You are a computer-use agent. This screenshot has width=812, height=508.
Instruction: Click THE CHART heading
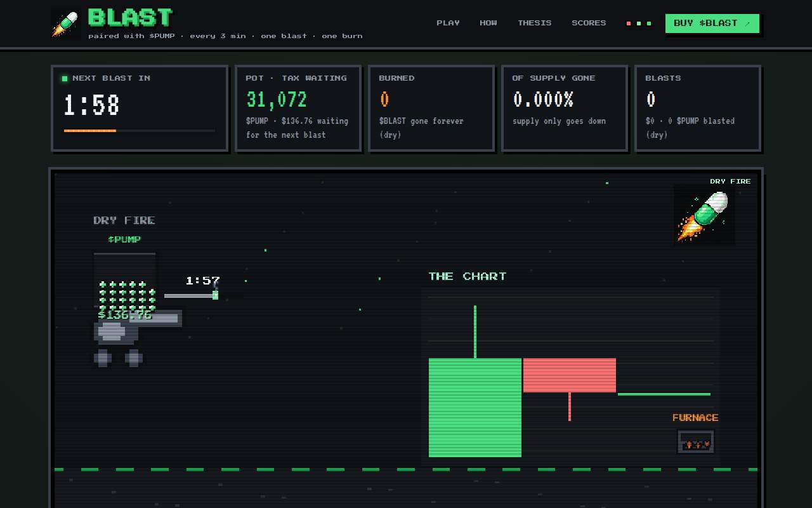point(468,276)
